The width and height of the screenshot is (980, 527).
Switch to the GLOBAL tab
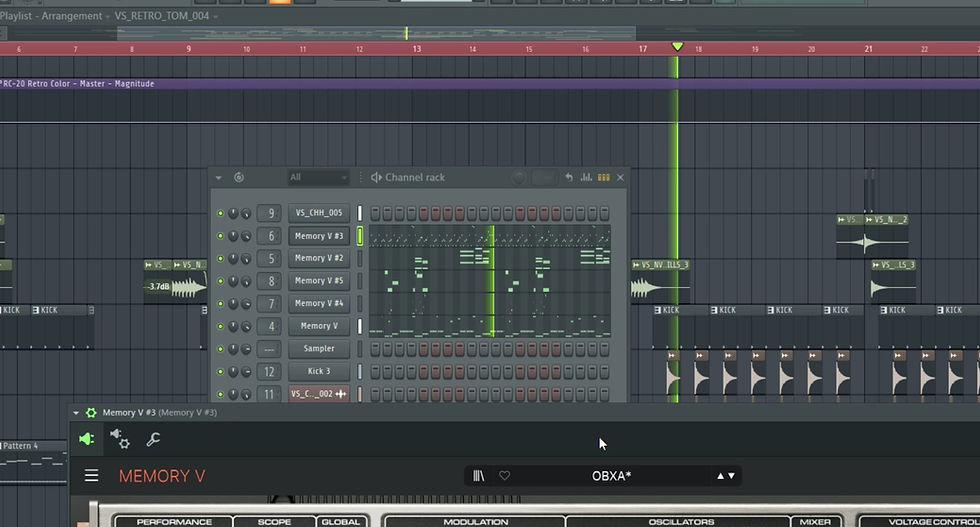click(x=341, y=521)
